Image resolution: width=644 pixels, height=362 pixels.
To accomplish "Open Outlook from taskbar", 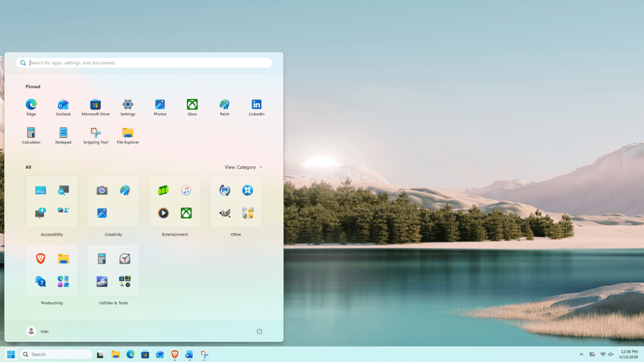I will click(x=160, y=354).
